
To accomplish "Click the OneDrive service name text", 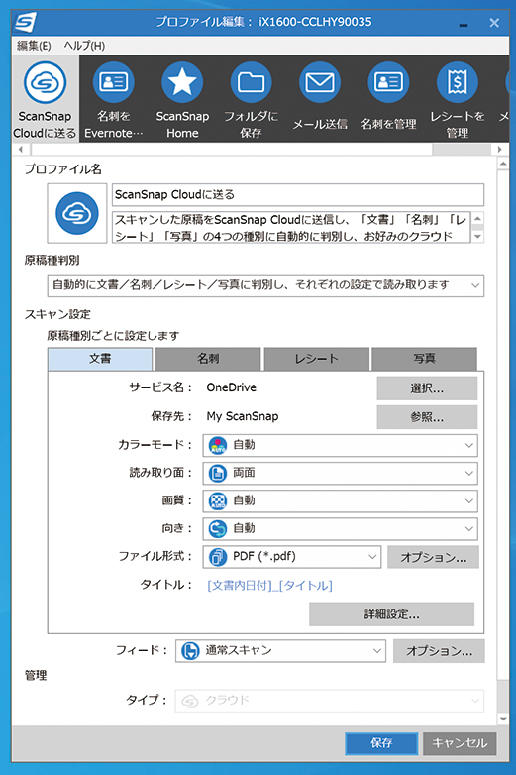I will click(x=232, y=388).
